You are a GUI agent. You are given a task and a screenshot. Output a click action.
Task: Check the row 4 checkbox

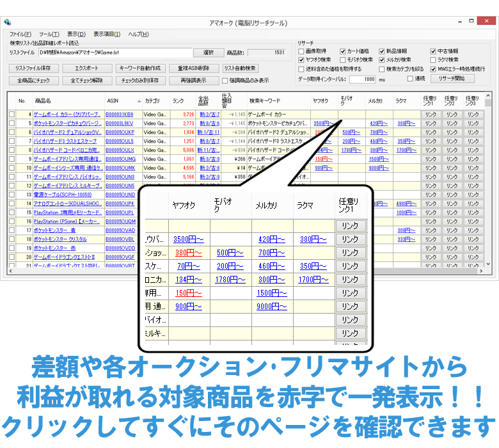tap(12, 115)
